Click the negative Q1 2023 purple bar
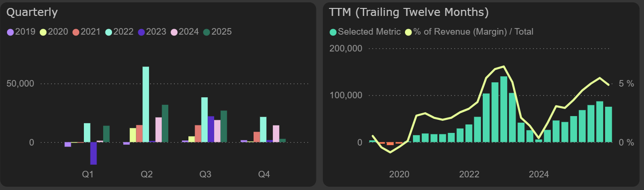 click(x=93, y=153)
